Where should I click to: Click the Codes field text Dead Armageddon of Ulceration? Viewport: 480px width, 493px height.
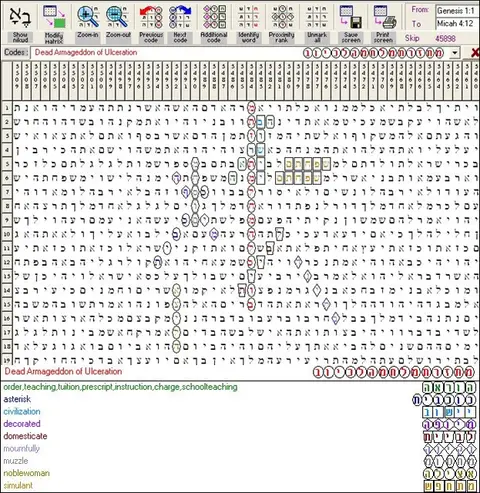(86, 52)
